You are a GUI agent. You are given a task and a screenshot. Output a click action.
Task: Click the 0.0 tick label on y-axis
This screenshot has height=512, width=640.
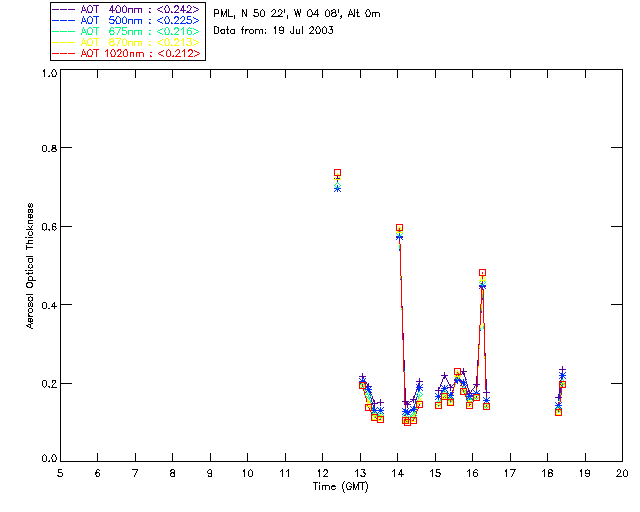click(49, 460)
